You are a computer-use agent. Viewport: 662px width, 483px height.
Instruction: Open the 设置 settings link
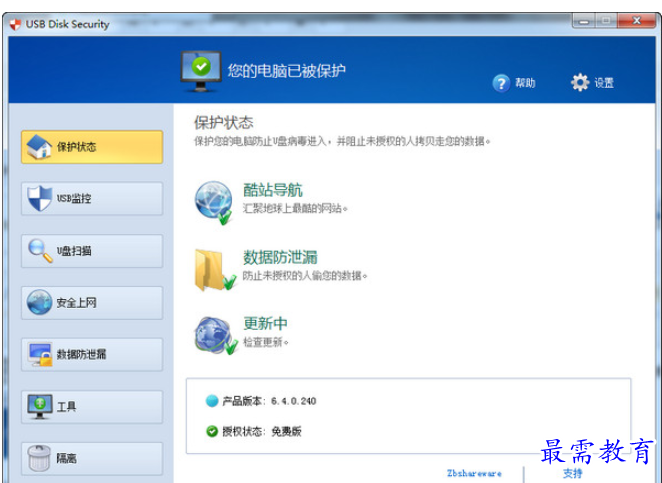tap(604, 83)
